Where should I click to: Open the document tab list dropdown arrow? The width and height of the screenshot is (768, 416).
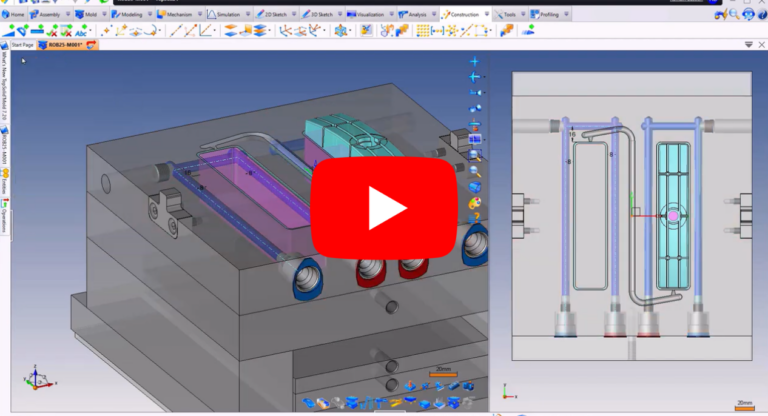click(x=749, y=45)
